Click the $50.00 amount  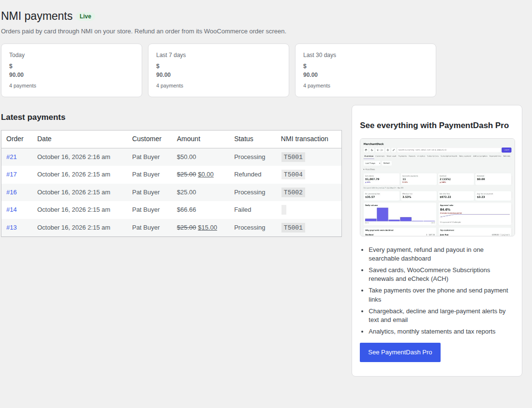tap(186, 157)
